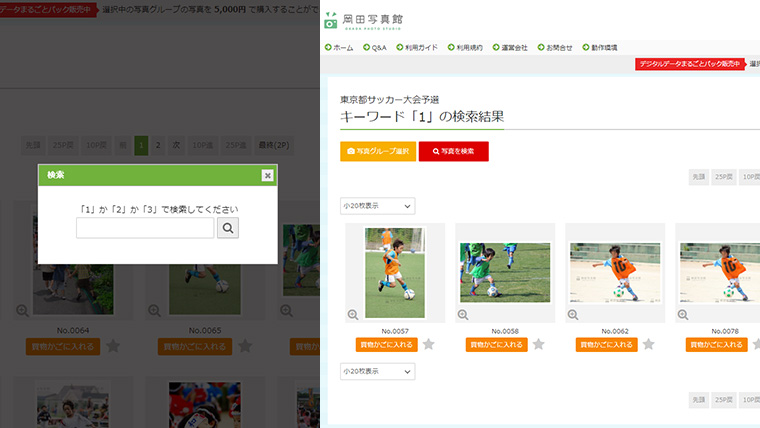Open the 利用規約 navigation link

pyautogui.click(x=465, y=48)
